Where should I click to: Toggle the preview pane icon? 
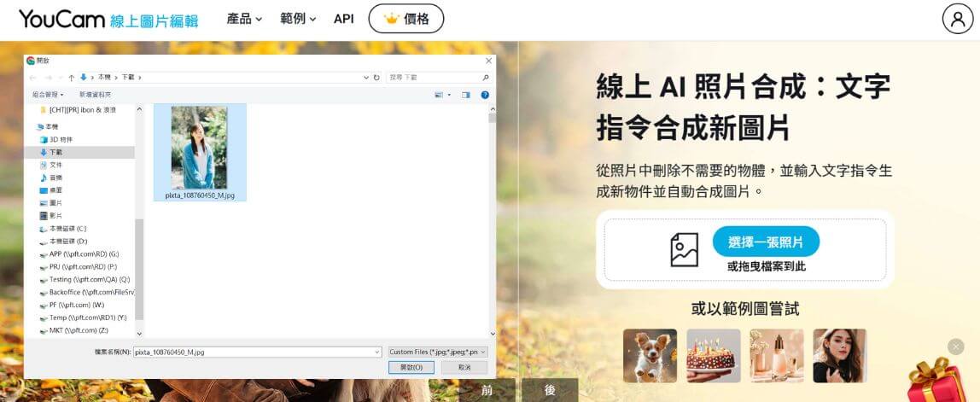coord(465,95)
